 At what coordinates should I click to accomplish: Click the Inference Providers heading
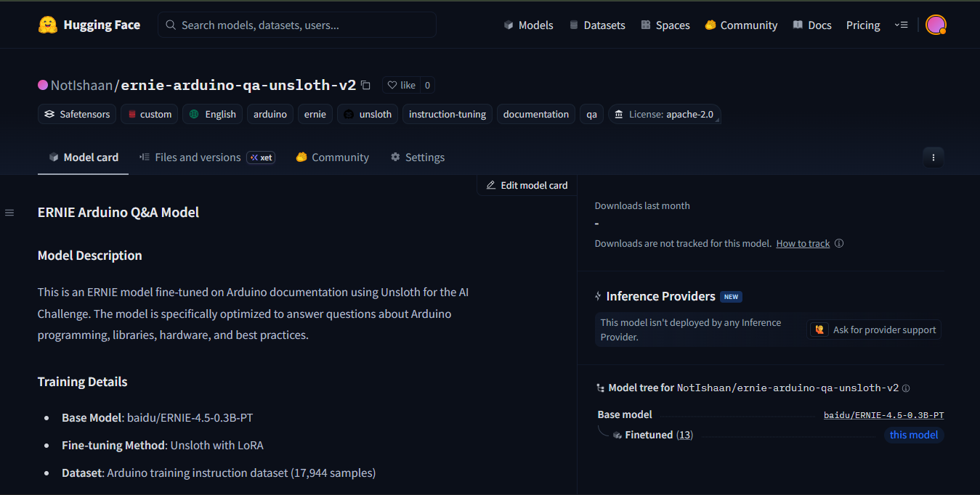(661, 296)
